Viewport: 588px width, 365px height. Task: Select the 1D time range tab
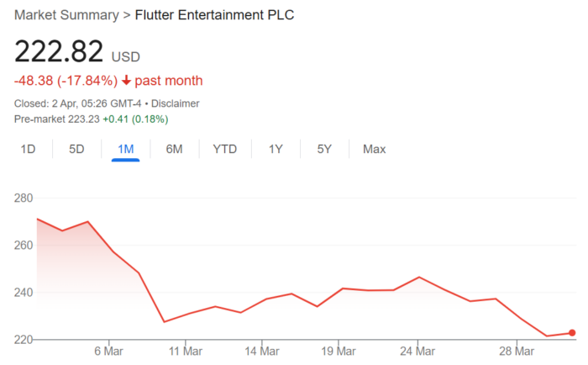[28, 149]
